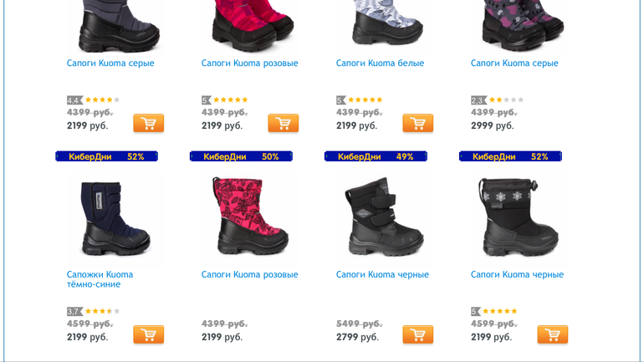Open the «Сапоги Kuoma черные» link priced 2799 руб.

tap(382, 274)
